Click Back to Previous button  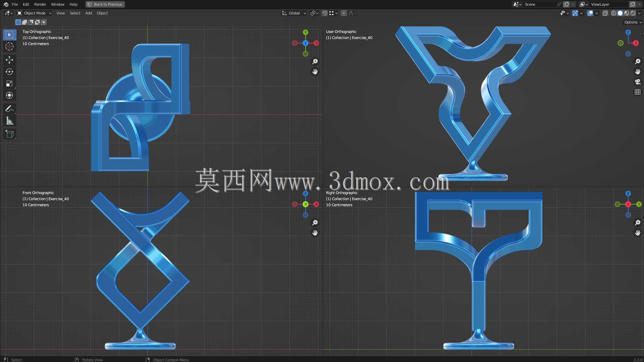coord(105,4)
